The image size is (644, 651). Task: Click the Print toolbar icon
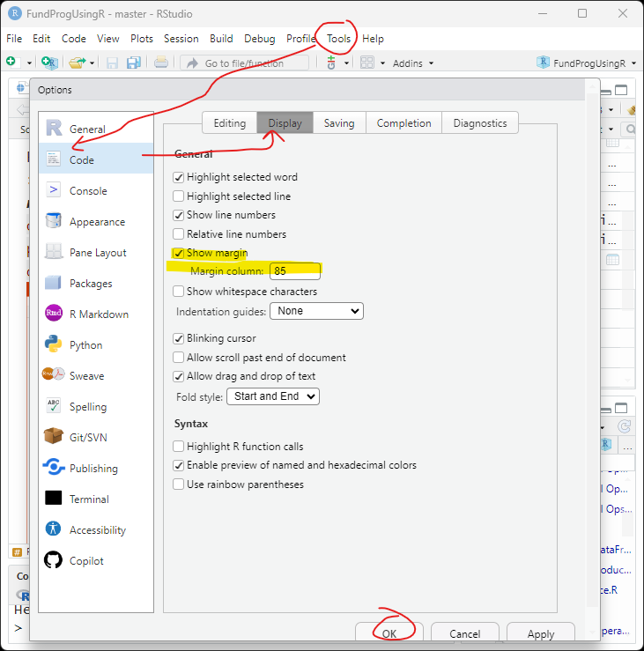(x=161, y=63)
